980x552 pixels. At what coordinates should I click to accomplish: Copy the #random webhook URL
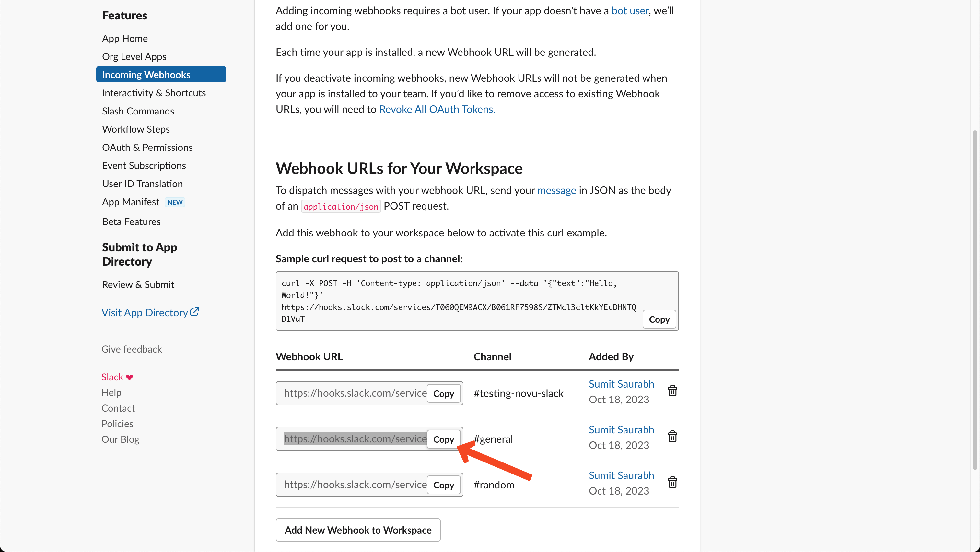[x=443, y=485]
